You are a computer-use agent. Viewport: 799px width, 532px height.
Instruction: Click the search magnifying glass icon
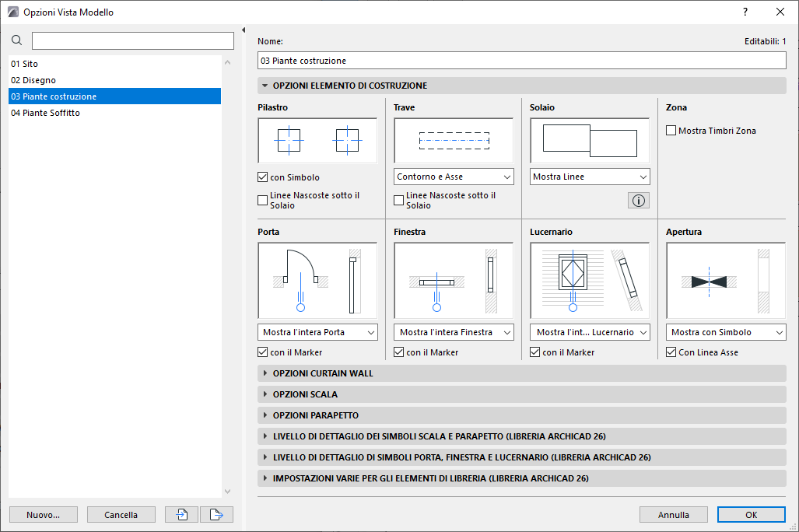[x=16, y=40]
